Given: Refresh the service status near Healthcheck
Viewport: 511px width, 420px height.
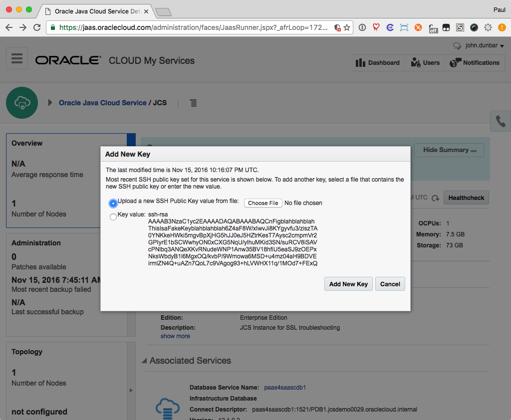Looking at the screenshot, I should [435, 198].
